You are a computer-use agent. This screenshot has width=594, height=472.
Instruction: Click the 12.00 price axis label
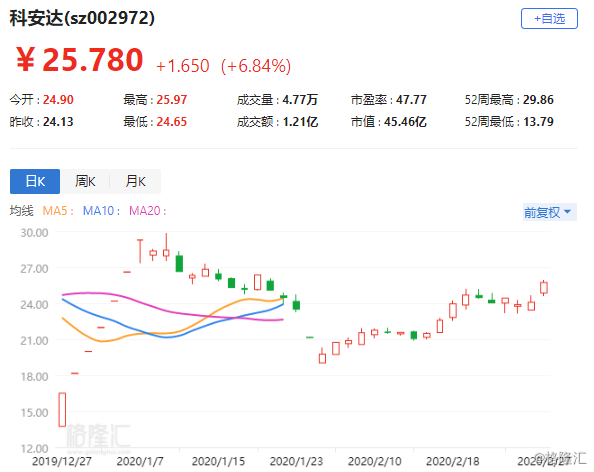click(x=34, y=449)
